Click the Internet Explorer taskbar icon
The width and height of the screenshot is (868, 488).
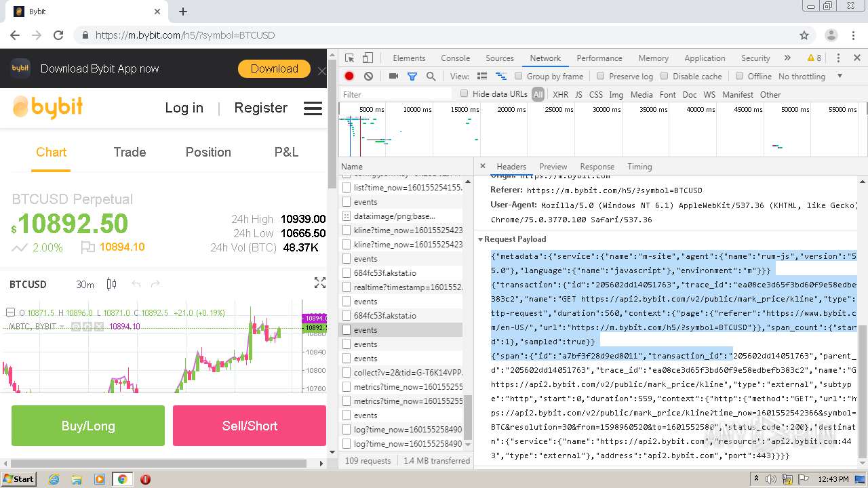(x=54, y=479)
